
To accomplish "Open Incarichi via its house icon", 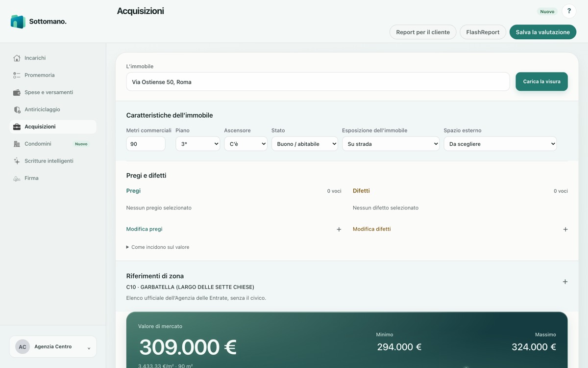I will (17, 58).
